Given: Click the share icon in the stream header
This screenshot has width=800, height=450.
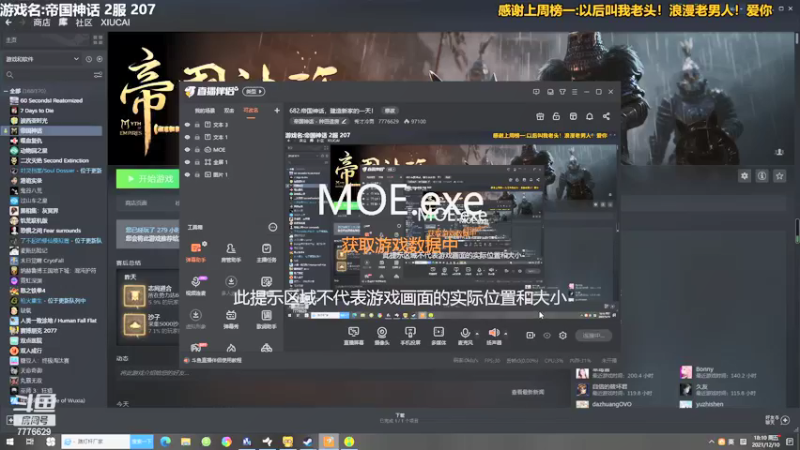Looking at the screenshot, I should (x=606, y=116).
